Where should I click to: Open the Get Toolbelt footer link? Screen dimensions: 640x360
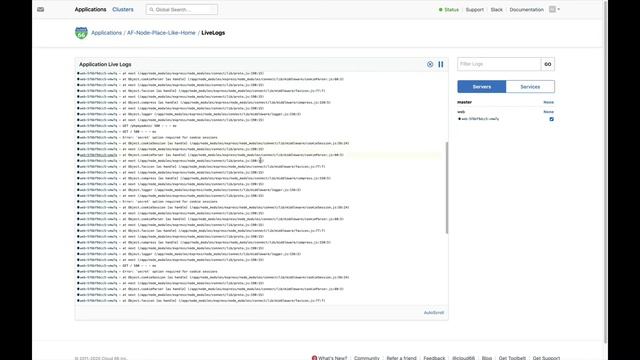pos(512,358)
